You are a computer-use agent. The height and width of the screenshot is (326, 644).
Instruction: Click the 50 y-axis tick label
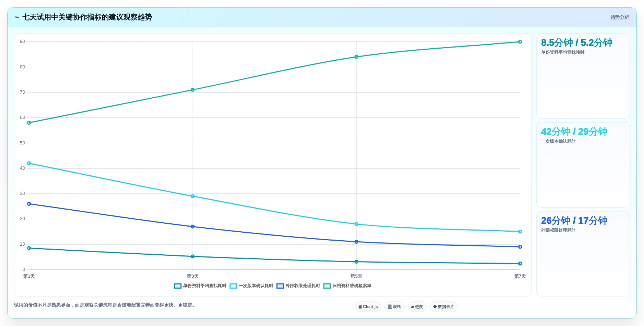pos(22,143)
